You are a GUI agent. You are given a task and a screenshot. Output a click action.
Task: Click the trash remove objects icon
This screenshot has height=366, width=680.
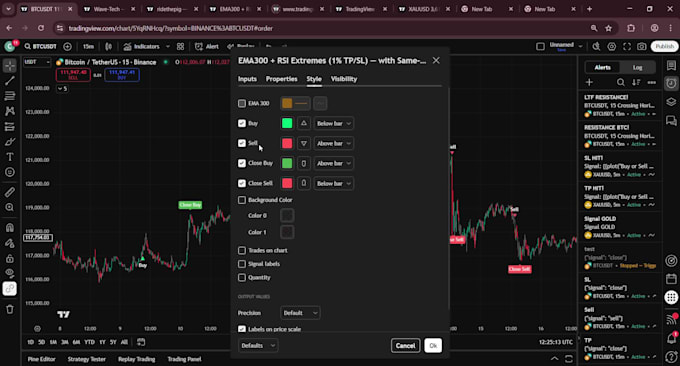10,309
